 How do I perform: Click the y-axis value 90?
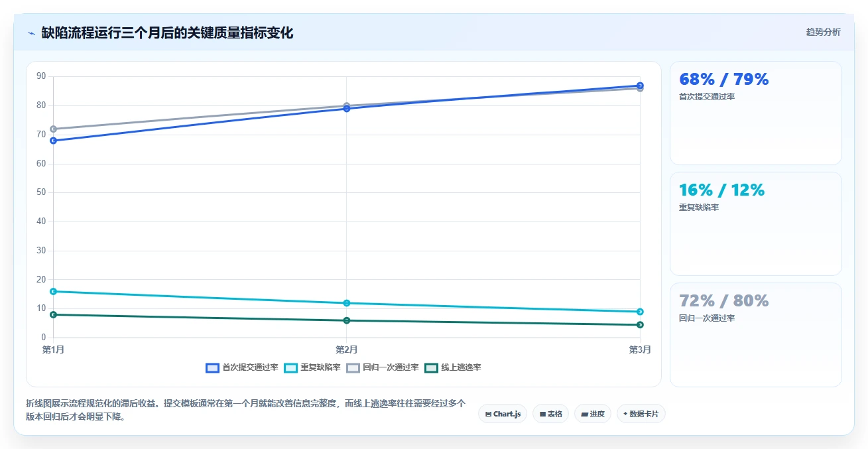(41, 76)
